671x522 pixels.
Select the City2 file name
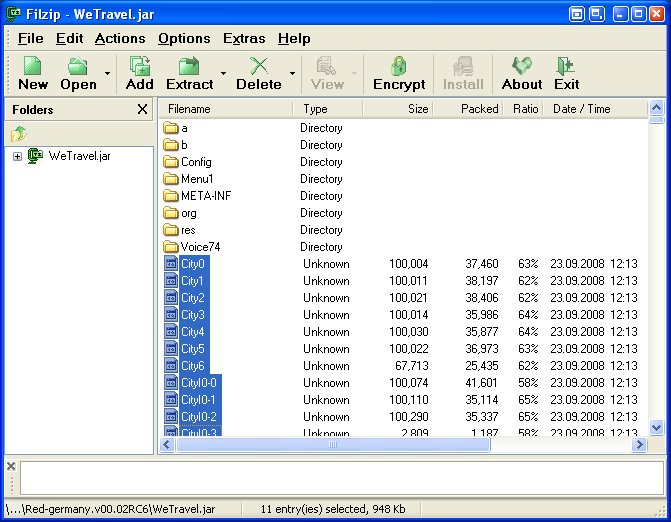click(x=193, y=298)
